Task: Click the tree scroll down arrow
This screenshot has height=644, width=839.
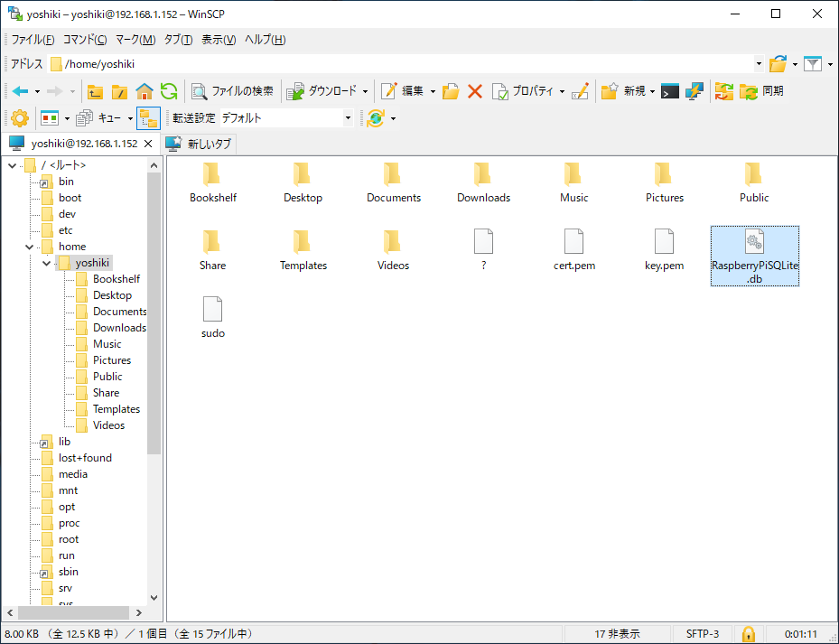Action: pyautogui.click(x=154, y=598)
